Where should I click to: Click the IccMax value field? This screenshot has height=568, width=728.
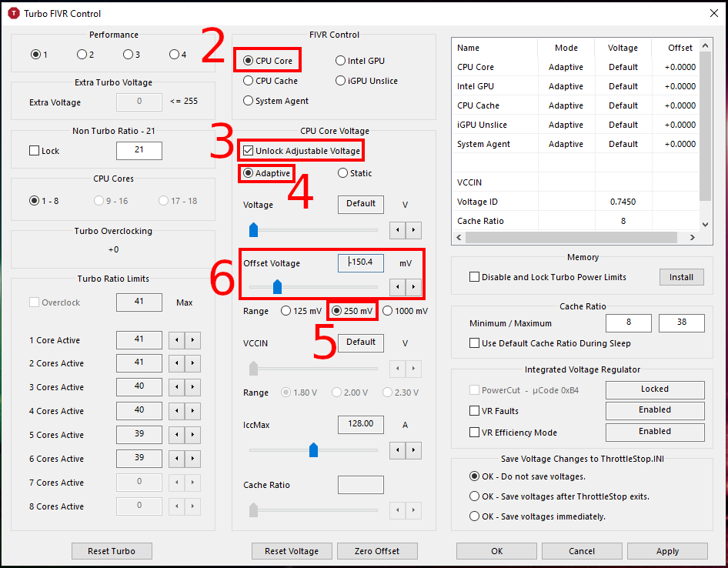[x=361, y=424]
